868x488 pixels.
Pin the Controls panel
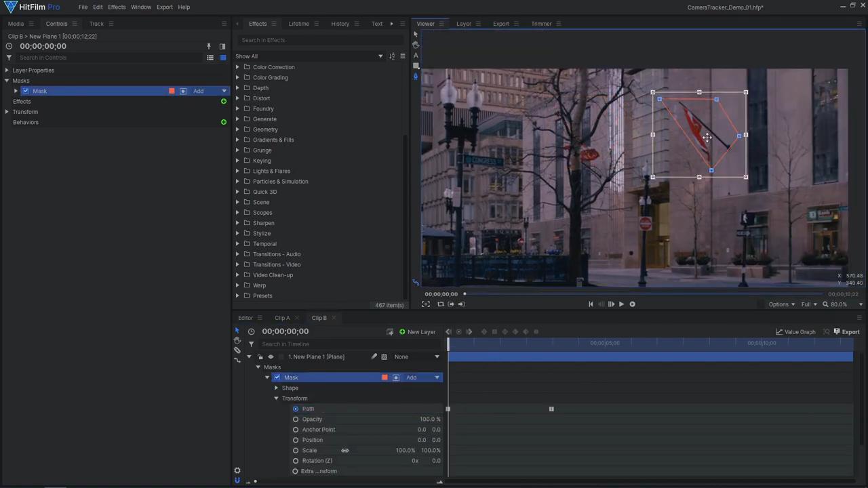click(209, 46)
